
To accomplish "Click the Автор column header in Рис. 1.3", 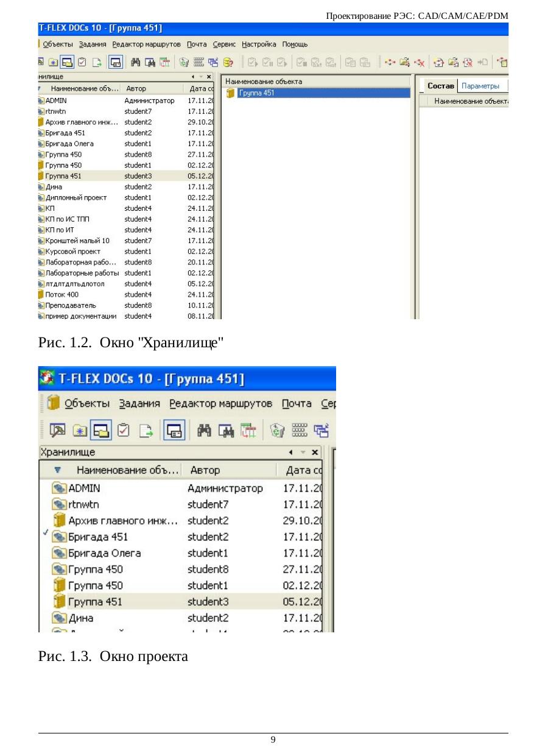I will click(205, 470).
